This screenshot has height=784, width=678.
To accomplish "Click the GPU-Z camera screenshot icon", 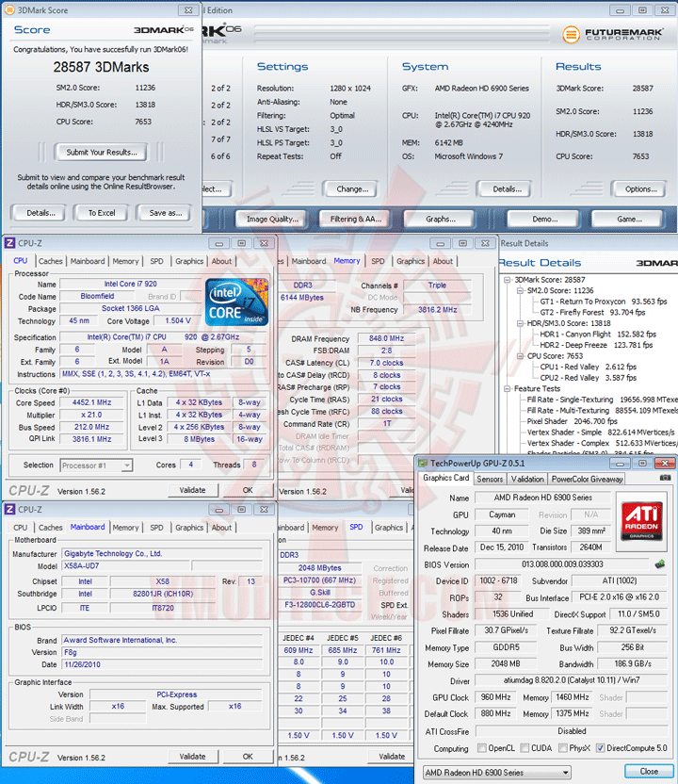I will (665, 478).
